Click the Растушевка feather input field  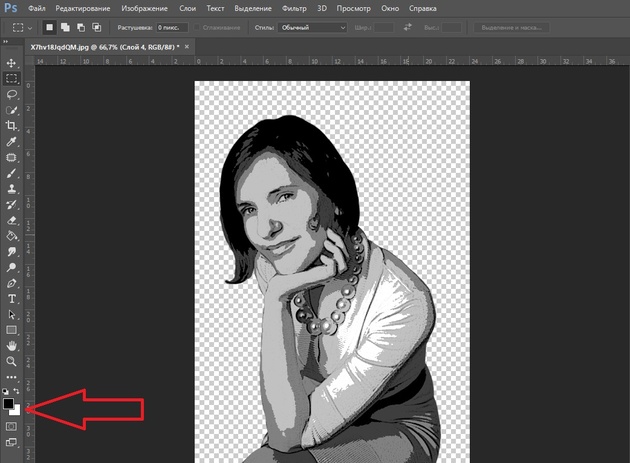coord(172,27)
